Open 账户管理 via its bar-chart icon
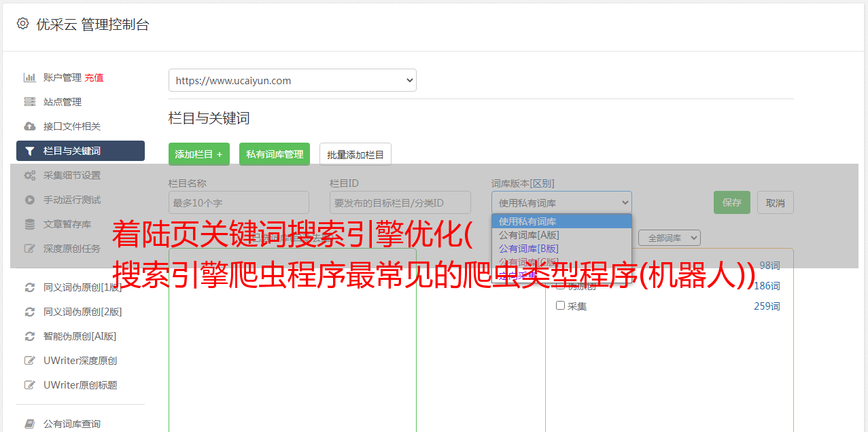Image resolution: width=868 pixels, height=432 pixels. (30, 77)
